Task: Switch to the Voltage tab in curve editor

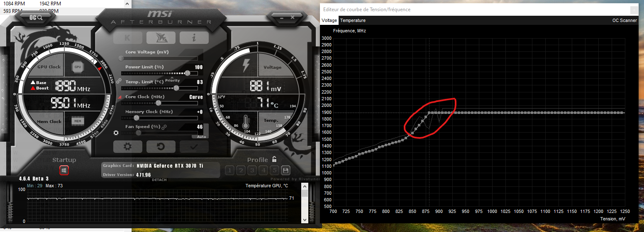Action: [329, 20]
